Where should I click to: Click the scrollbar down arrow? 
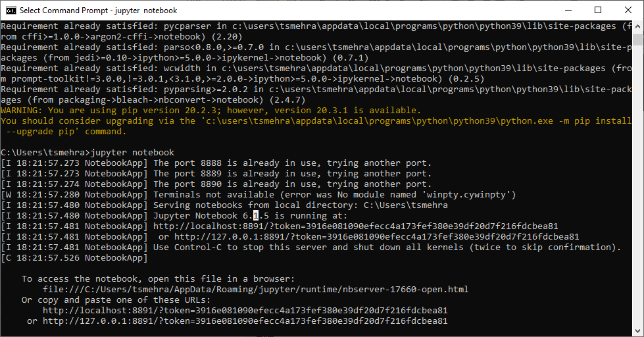click(638, 331)
